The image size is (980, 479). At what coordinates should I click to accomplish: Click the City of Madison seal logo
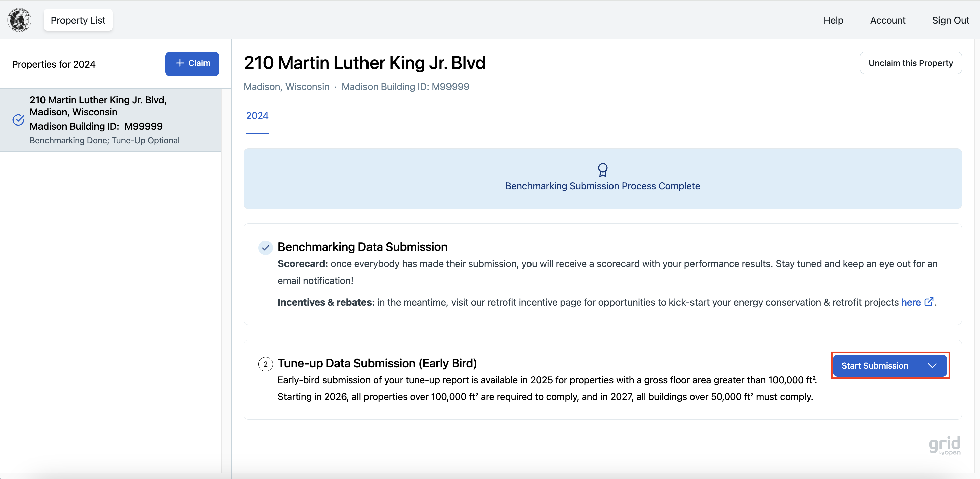coord(19,20)
